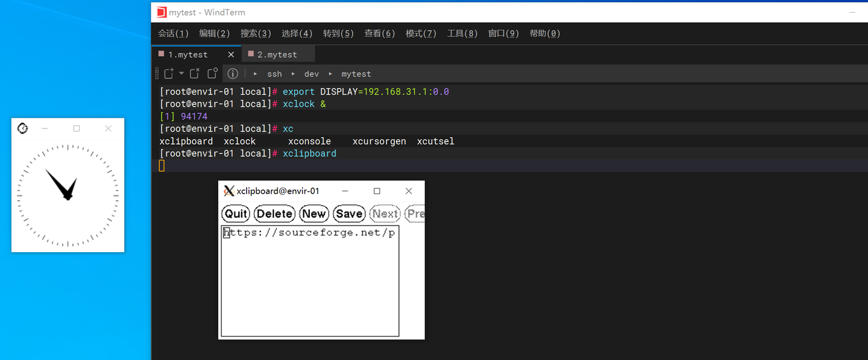
Task: Open the 查看(6) menu
Action: pos(380,33)
